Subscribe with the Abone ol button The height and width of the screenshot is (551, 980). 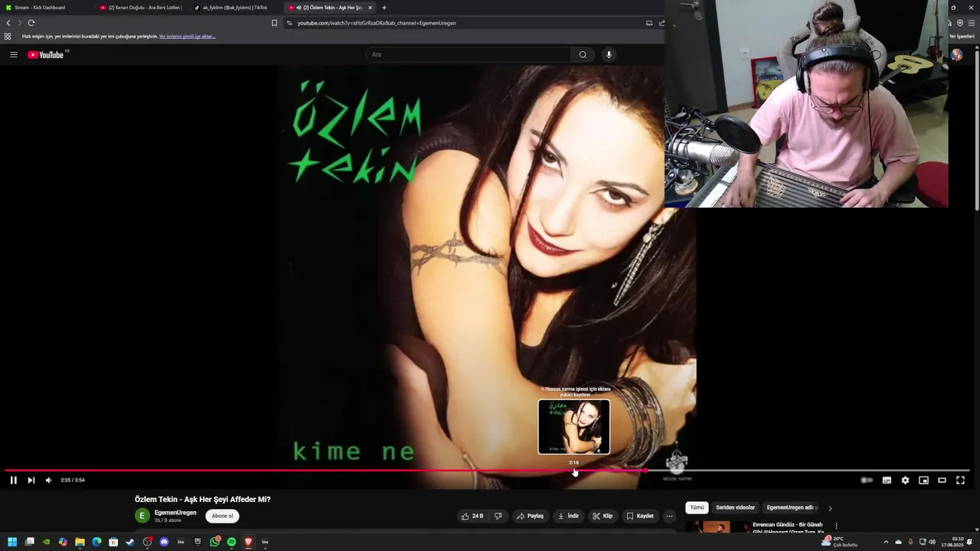coord(222,516)
